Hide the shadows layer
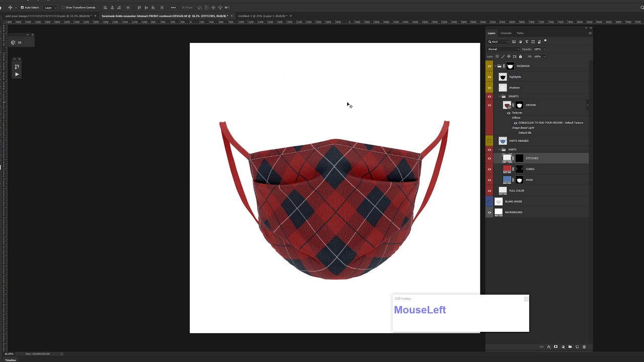 (x=489, y=87)
